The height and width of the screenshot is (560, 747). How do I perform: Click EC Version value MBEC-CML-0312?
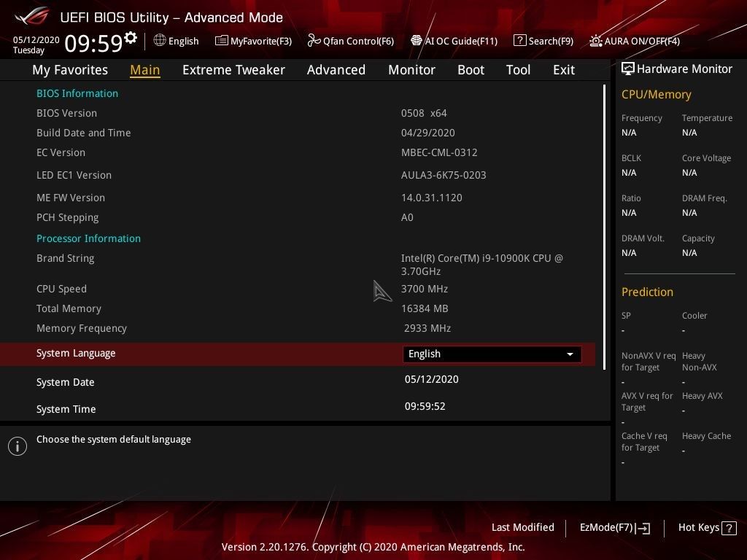[439, 153]
